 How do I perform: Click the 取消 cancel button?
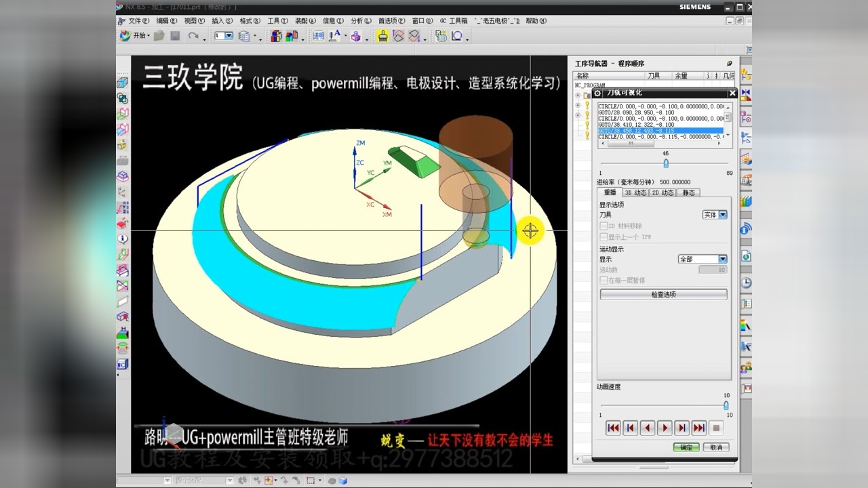pyautogui.click(x=716, y=447)
